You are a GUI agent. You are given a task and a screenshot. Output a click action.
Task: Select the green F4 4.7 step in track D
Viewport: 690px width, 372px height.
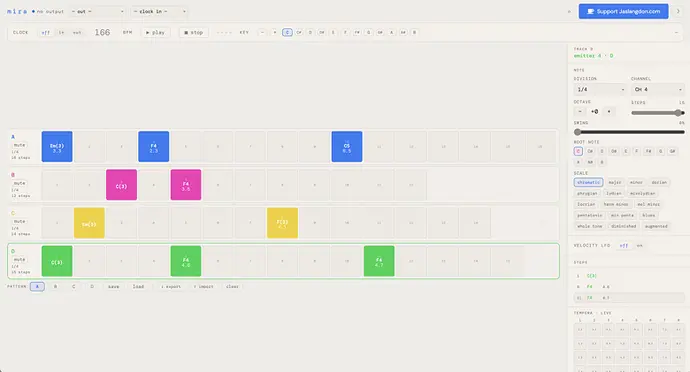[x=379, y=262]
